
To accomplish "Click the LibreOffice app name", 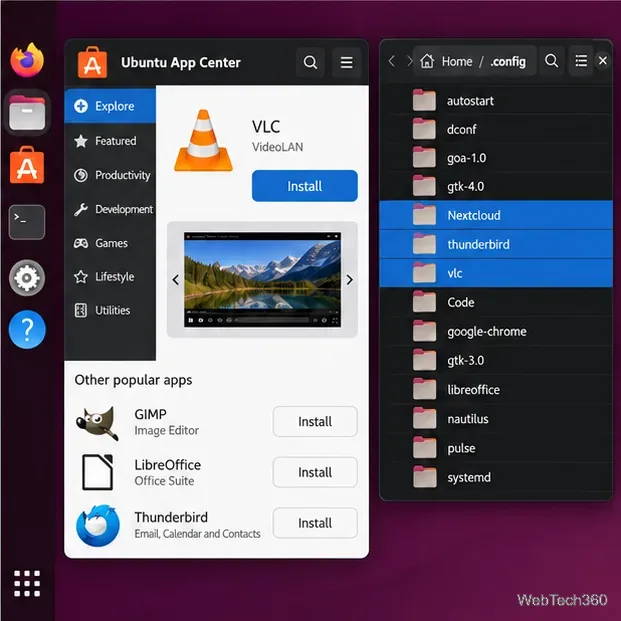I will point(168,465).
